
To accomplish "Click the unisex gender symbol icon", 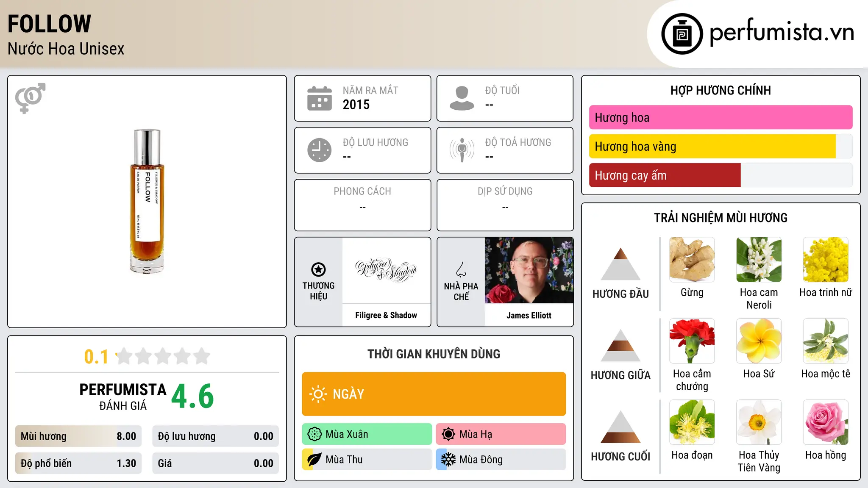I will coord(30,98).
